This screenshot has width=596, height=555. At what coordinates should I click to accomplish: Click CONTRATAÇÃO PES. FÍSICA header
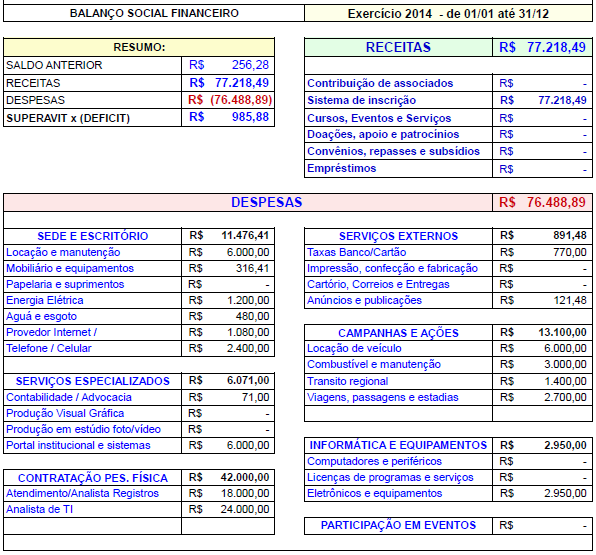[92, 478]
